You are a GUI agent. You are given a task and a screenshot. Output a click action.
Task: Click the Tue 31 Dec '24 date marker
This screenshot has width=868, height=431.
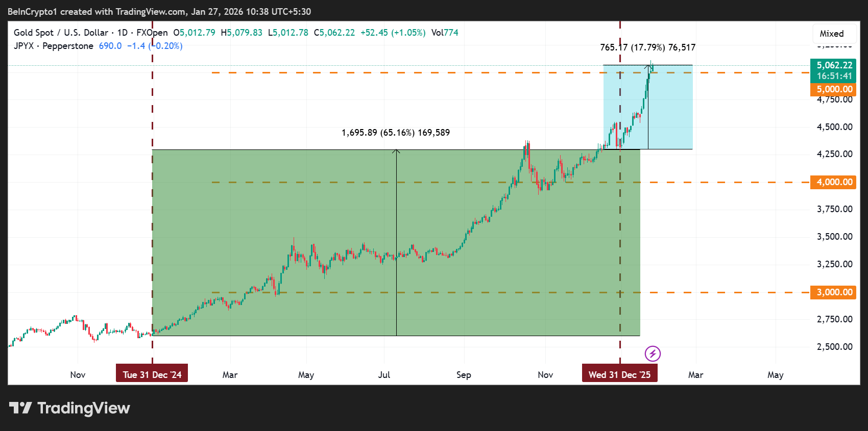click(x=152, y=374)
